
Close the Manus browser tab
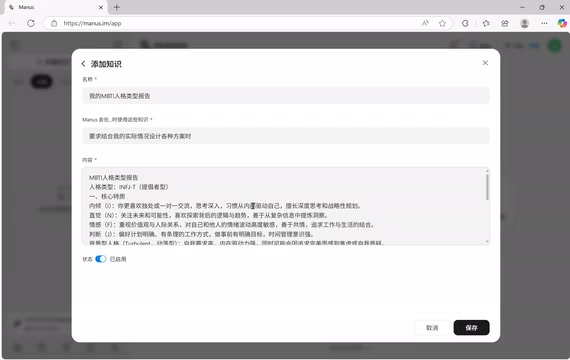[x=101, y=7]
